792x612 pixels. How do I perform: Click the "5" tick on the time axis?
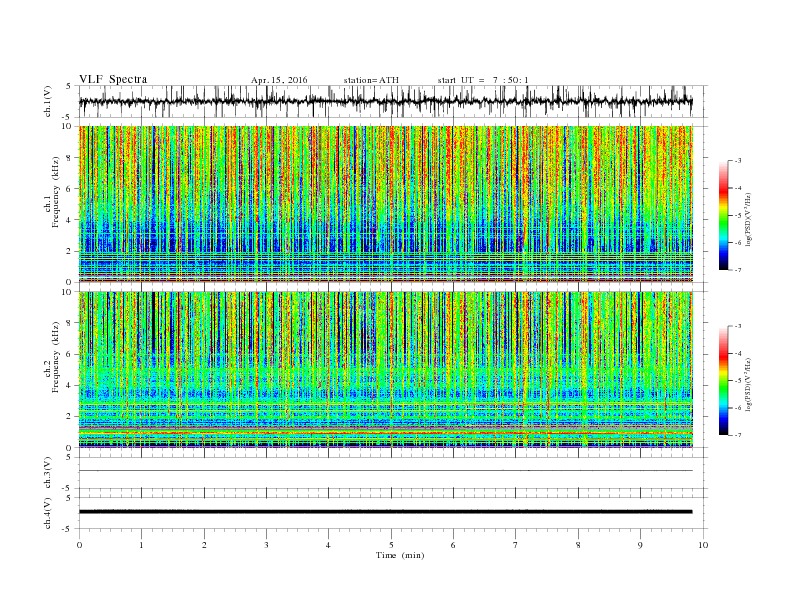click(391, 545)
